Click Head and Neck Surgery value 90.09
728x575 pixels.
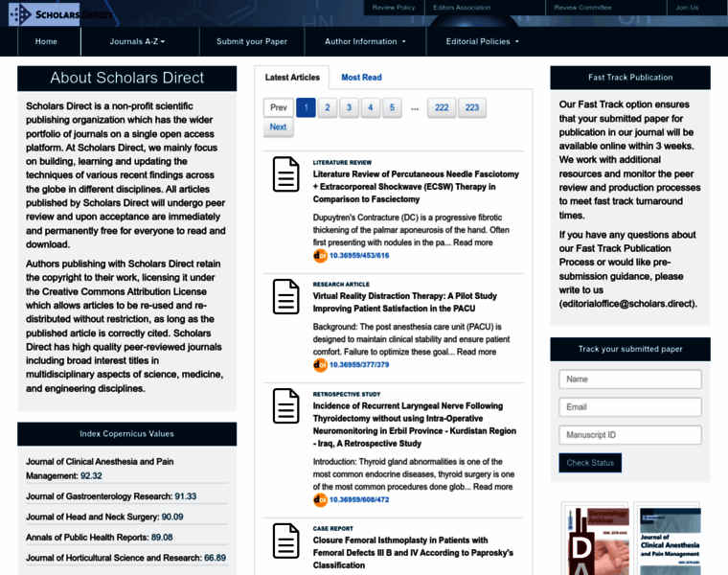coord(172,517)
